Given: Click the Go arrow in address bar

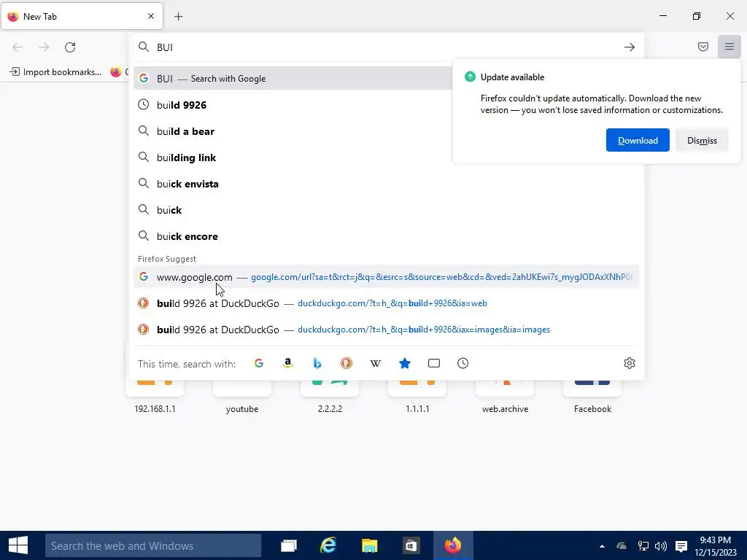Looking at the screenshot, I should 630,47.
